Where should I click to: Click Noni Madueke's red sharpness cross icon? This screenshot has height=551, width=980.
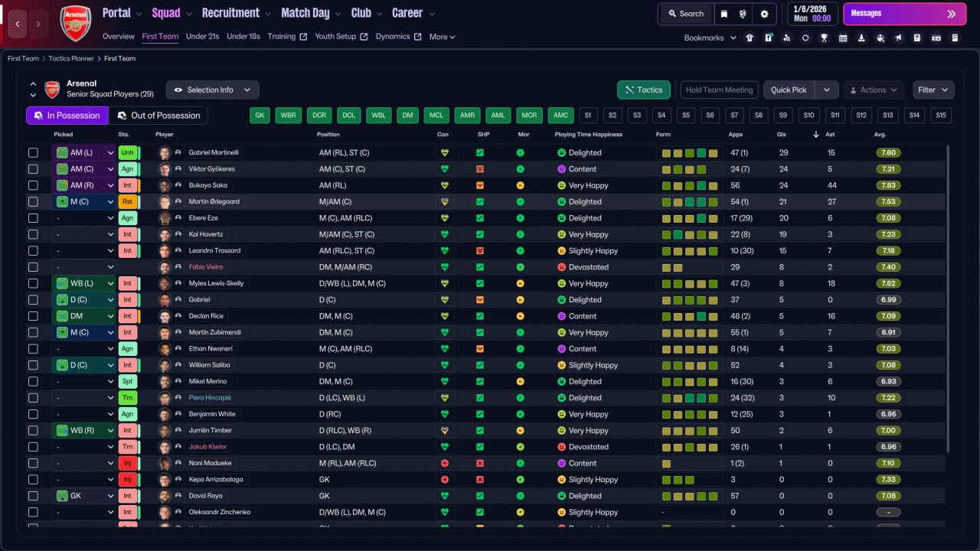point(480,463)
